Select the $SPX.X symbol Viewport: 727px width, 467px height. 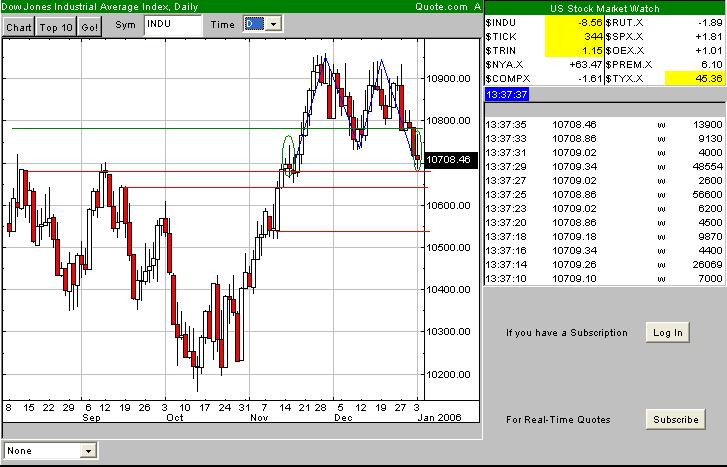pyautogui.click(x=624, y=37)
